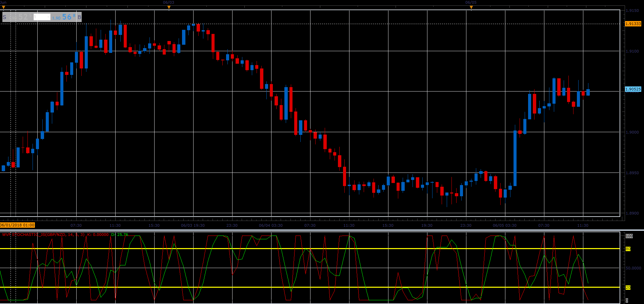Click the 1.9150 price axis label
Screen dimensions: 644x304
point(632,11)
